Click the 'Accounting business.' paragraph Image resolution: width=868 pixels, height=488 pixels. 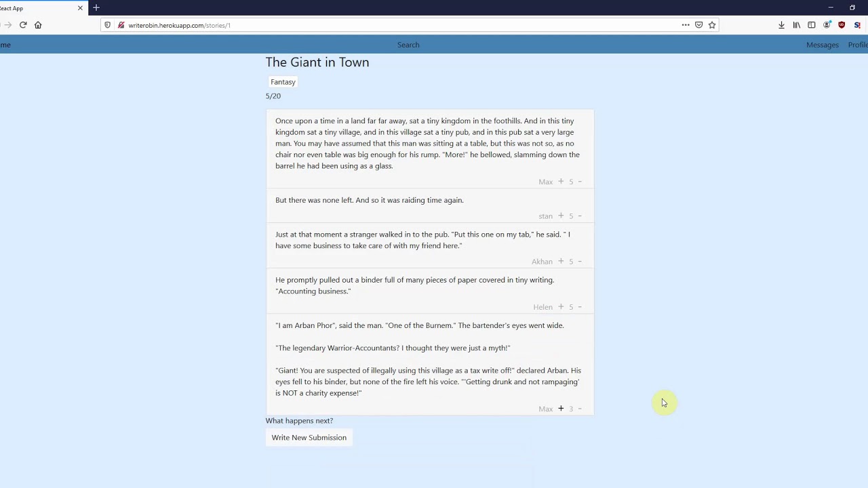tap(414, 285)
